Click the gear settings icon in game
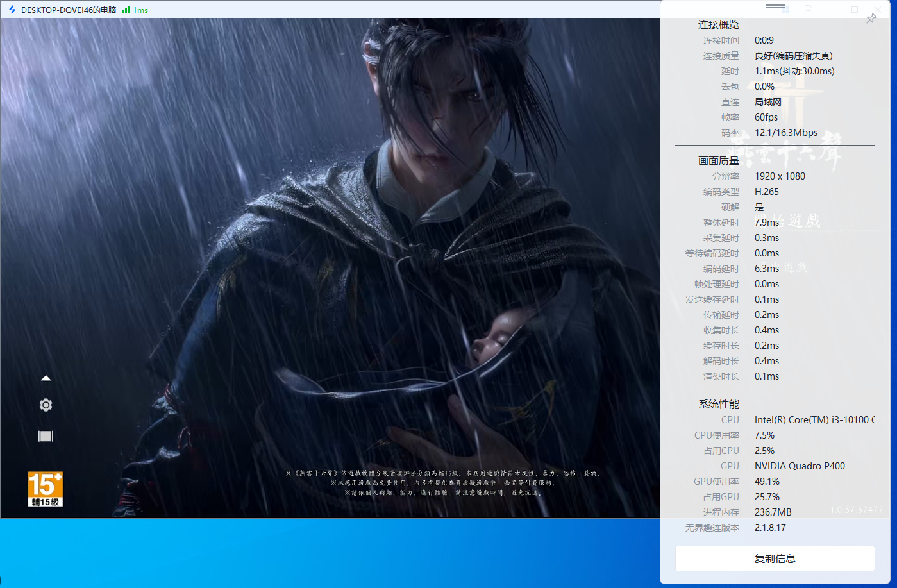The image size is (897, 588). [x=46, y=405]
